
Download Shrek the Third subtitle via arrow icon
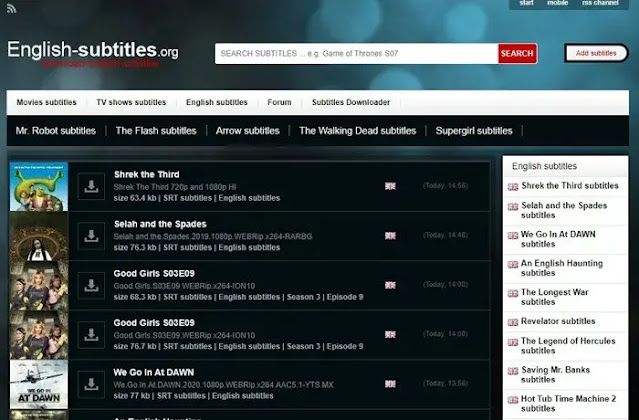(91, 186)
